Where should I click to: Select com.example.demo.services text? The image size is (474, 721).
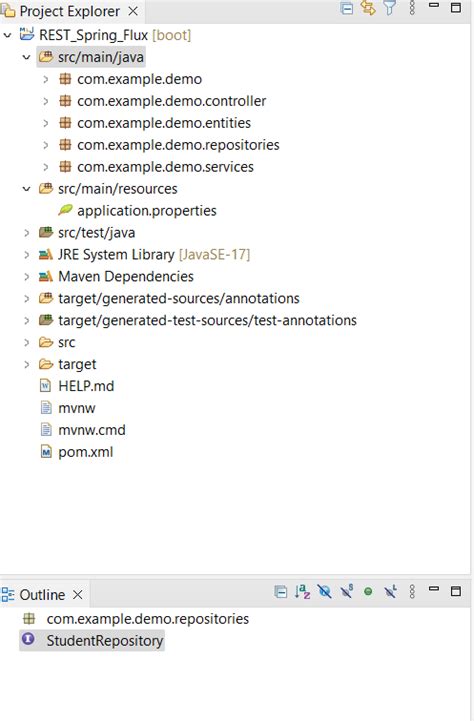(165, 167)
